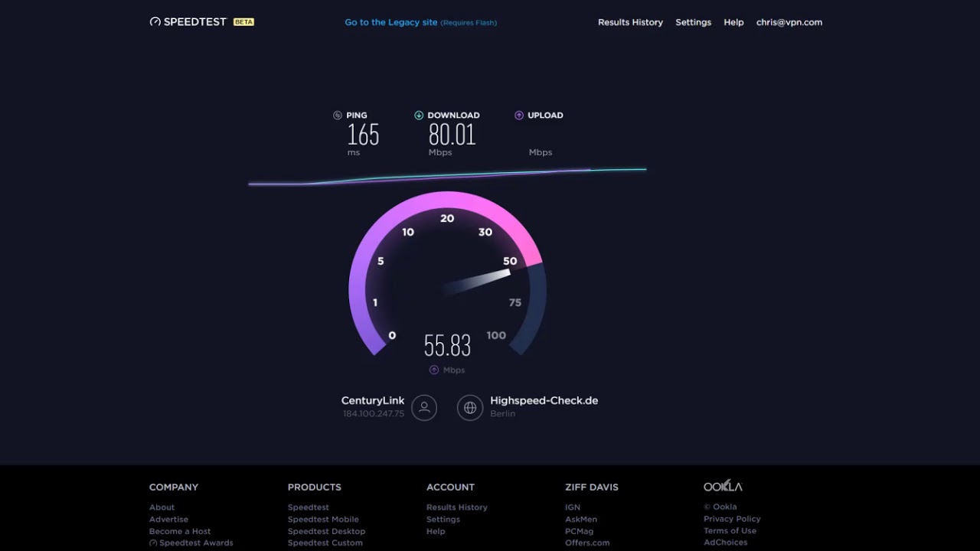Open Results History in top navigation

(630, 22)
